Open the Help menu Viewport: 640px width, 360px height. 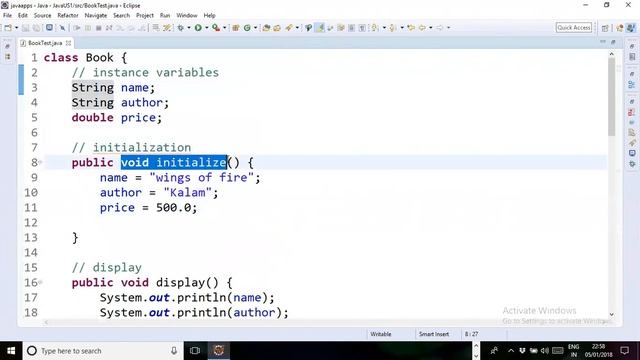tap(209, 16)
